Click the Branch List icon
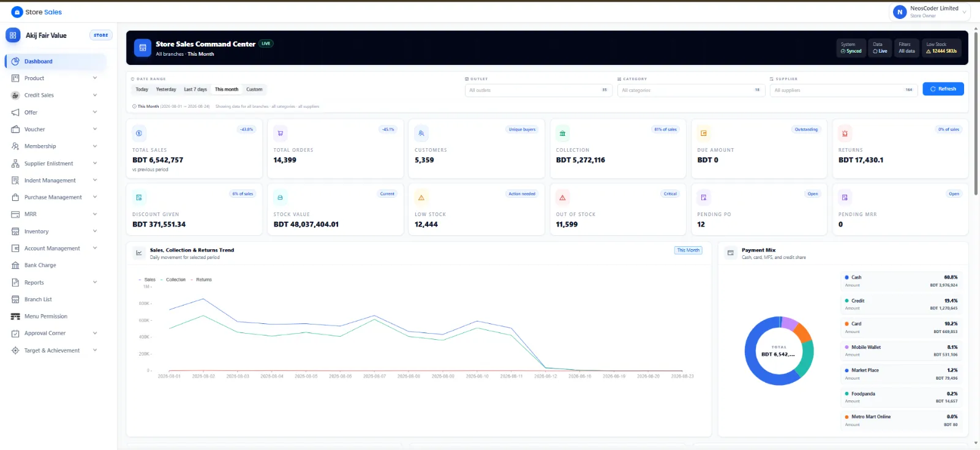The width and height of the screenshot is (980, 450). [x=15, y=299]
